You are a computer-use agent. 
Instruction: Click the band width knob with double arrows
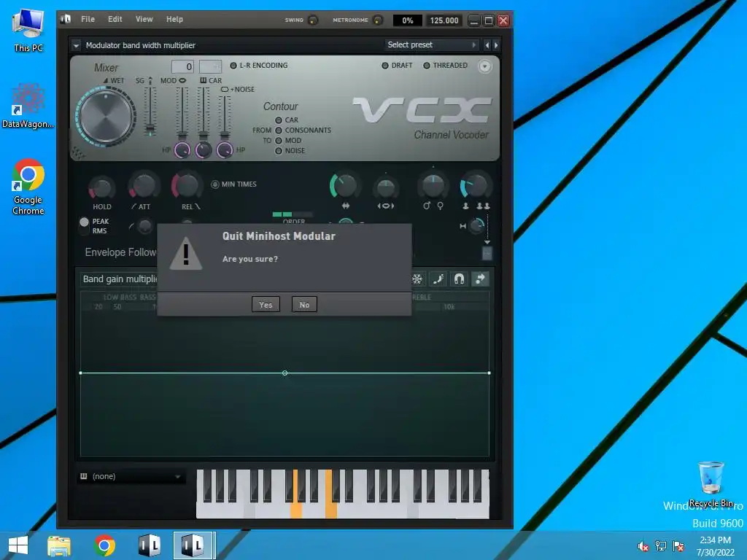(345, 186)
